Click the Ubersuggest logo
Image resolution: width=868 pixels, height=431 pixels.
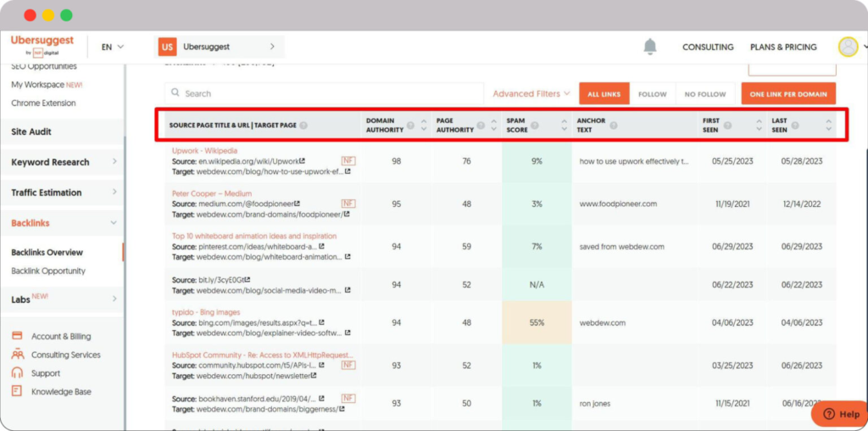point(42,46)
